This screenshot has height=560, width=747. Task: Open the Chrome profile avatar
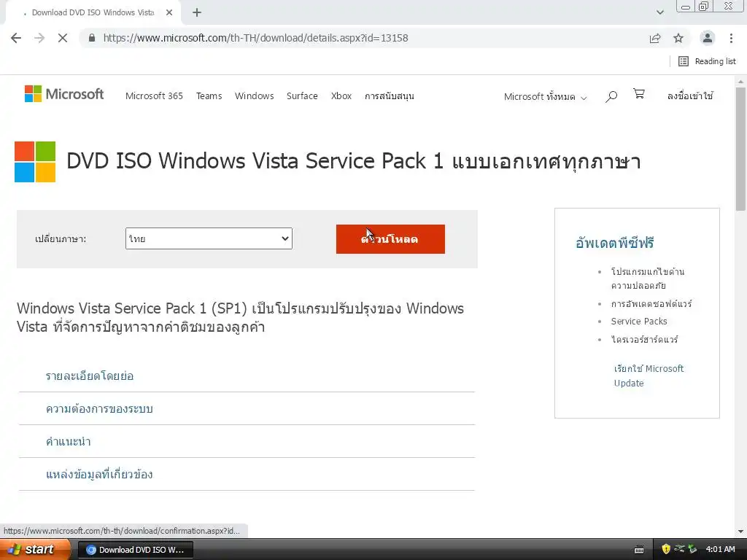pos(708,38)
